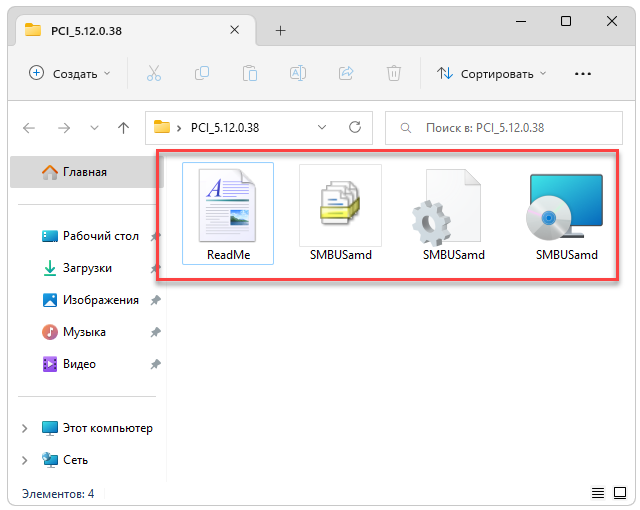Switch to large icons view
640x510 pixels.
click(620, 493)
